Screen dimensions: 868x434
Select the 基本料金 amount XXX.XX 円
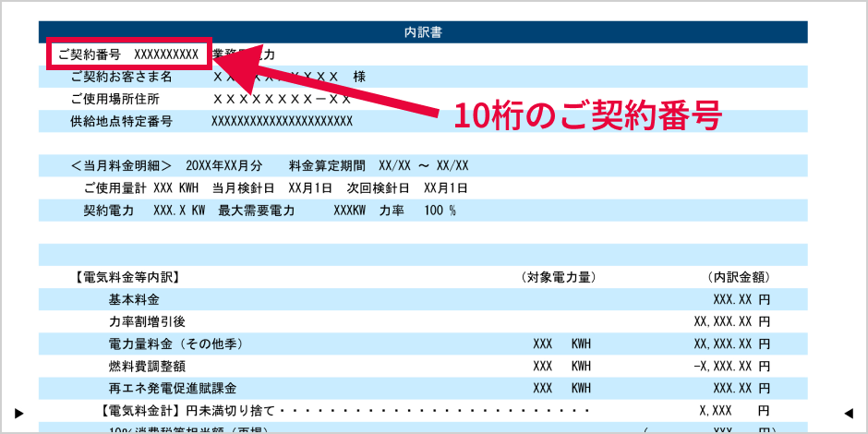pyautogui.click(x=741, y=300)
